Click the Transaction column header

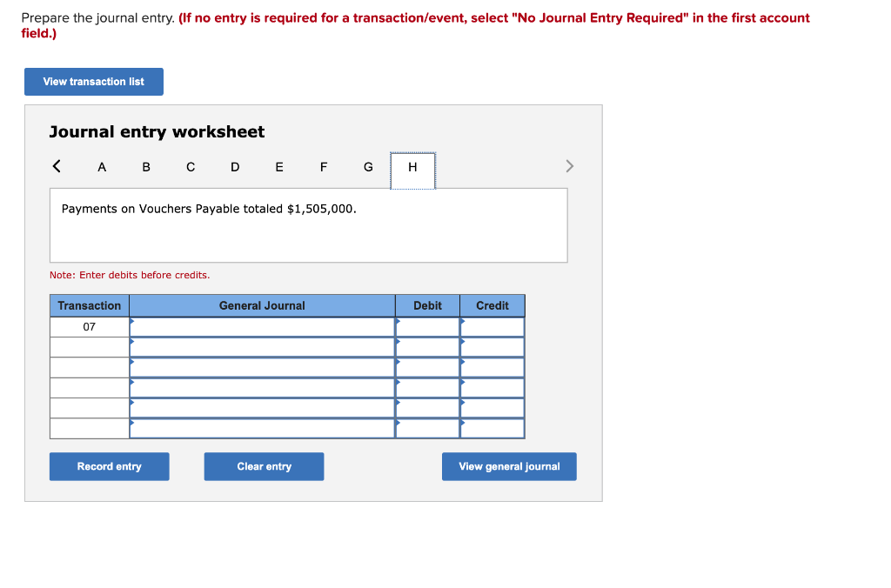(x=90, y=305)
